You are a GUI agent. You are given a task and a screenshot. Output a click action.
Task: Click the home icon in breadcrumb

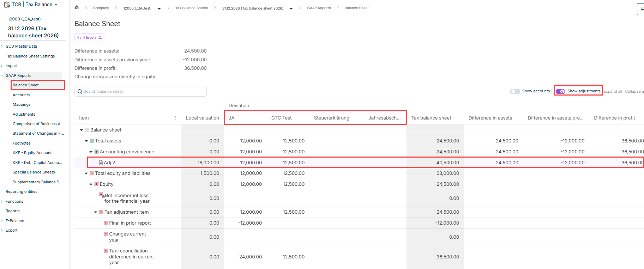pyautogui.click(x=77, y=7)
